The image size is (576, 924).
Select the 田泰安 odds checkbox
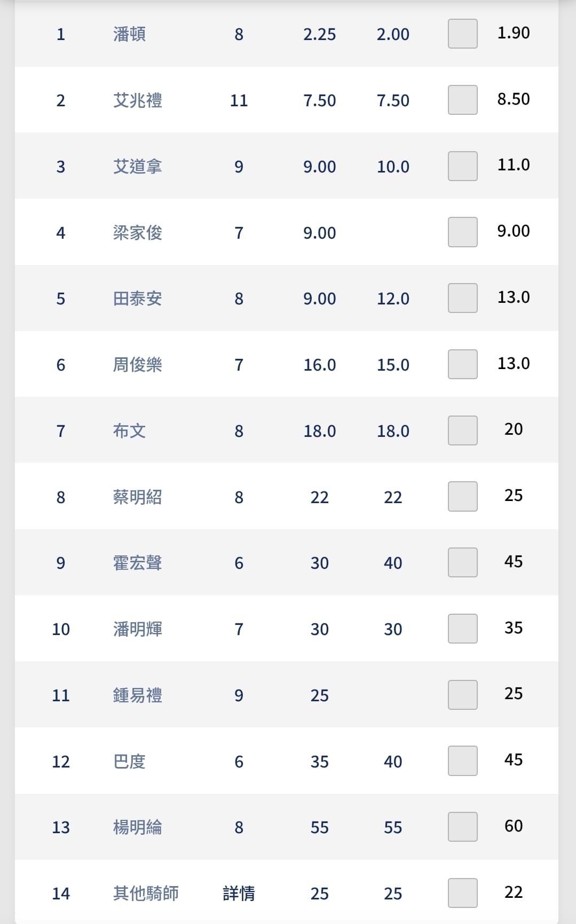(x=462, y=298)
